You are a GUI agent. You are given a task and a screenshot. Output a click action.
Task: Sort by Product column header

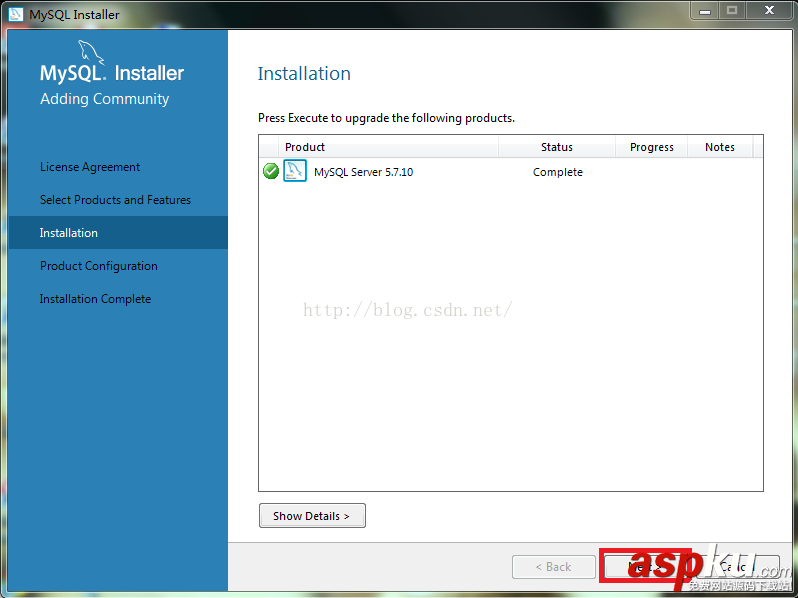[x=388, y=147]
